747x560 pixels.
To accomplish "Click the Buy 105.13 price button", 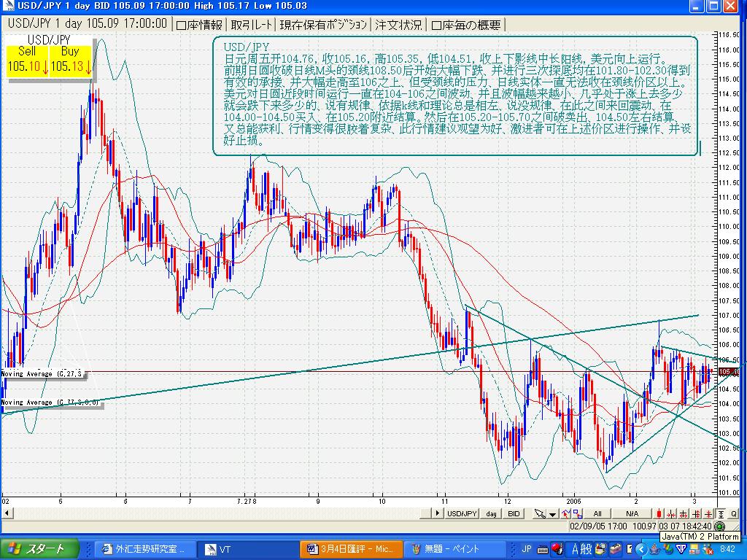I will tap(70, 60).
